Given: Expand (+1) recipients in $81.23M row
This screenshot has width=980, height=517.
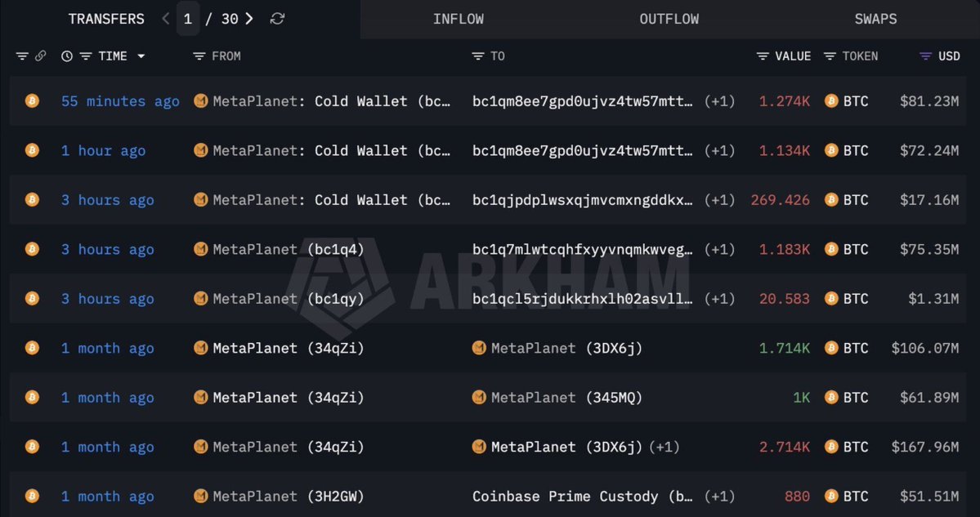Looking at the screenshot, I should (x=719, y=101).
